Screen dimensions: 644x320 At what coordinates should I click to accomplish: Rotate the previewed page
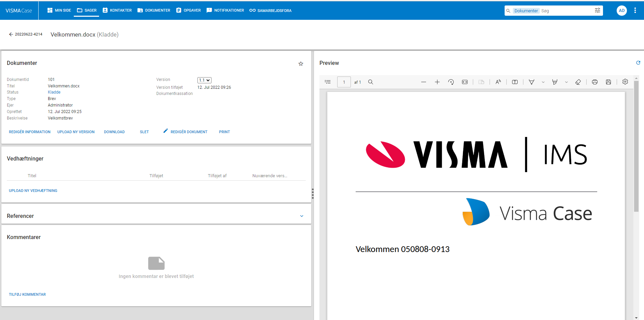(451, 82)
